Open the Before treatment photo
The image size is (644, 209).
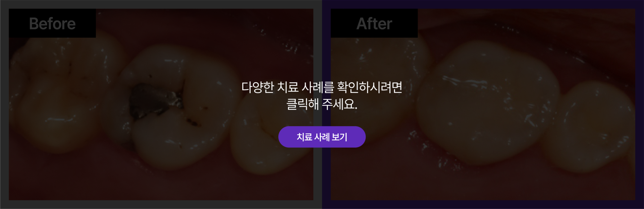pyautogui.click(x=161, y=104)
